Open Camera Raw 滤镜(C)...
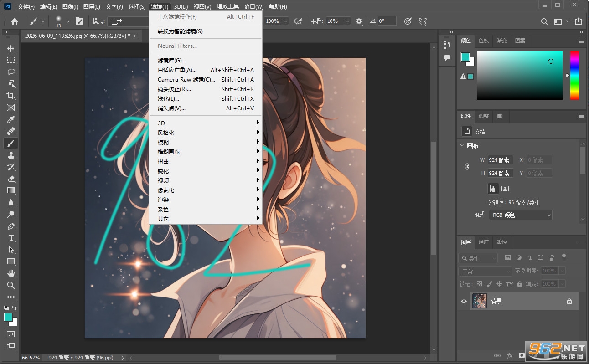Image resolution: width=589 pixels, height=364 pixels. point(206,79)
